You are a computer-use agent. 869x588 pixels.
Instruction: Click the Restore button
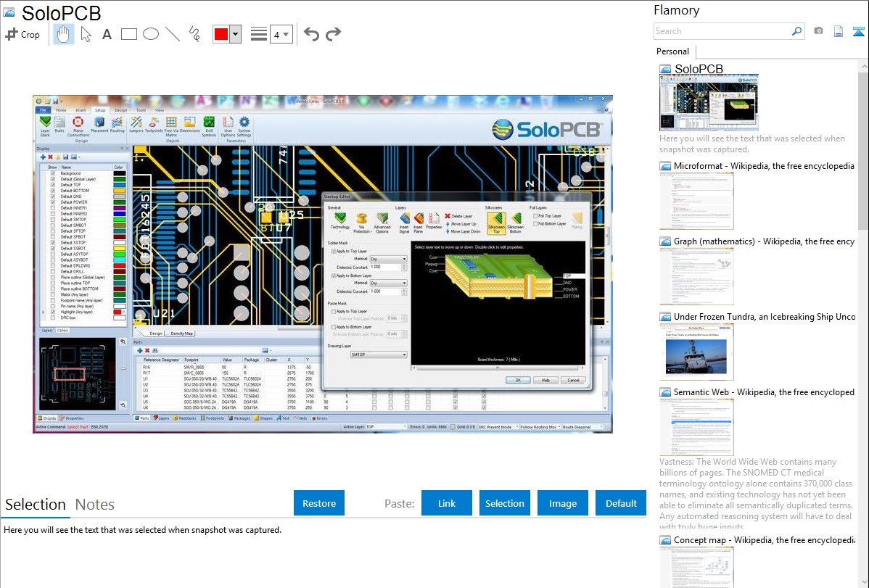[x=319, y=503]
